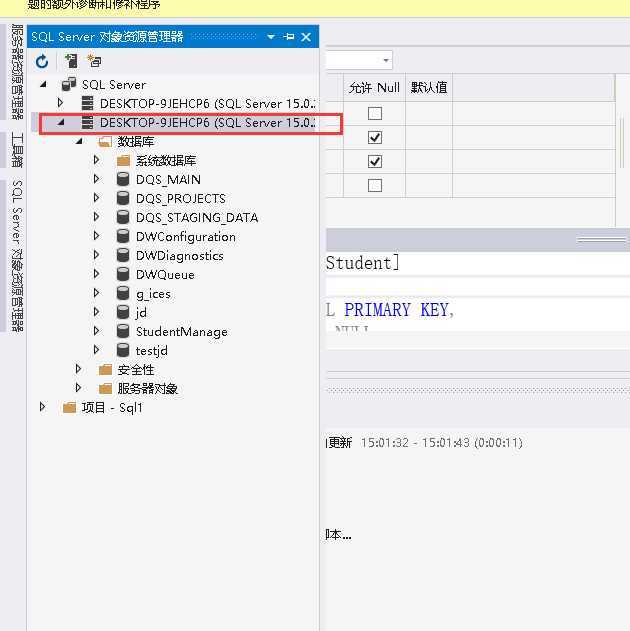The height and width of the screenshot is (631, 630).
Task: Click the Refresh icon in Object Explorer
Action: coord(42,62)
